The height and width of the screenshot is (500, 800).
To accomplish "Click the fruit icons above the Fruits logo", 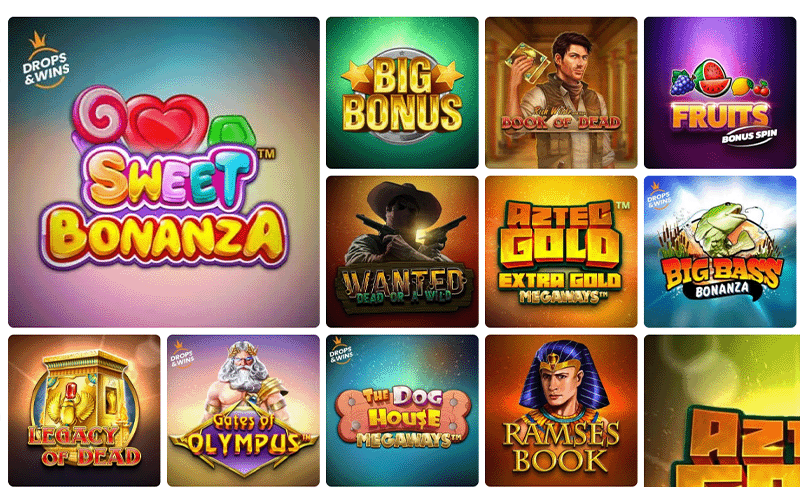I will [719, 79].
